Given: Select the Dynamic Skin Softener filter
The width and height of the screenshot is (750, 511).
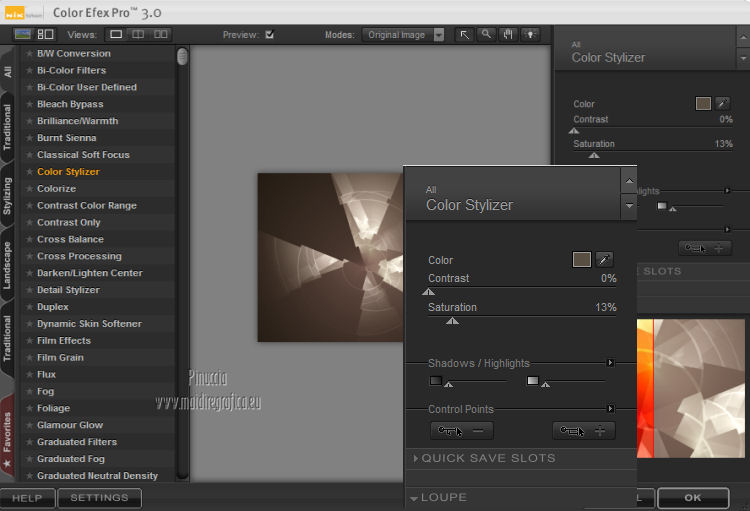Looking at the screenshot, I should tap(89, 324).
